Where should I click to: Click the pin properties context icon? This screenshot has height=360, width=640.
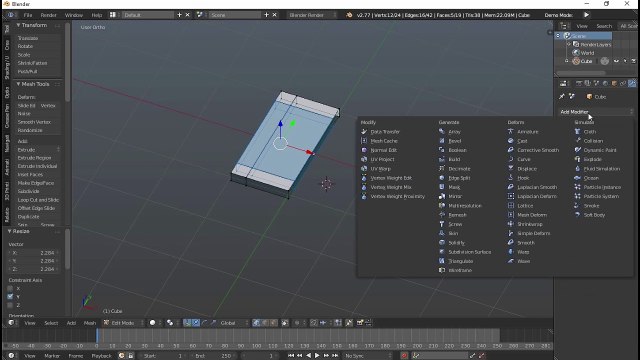[562, 96]
